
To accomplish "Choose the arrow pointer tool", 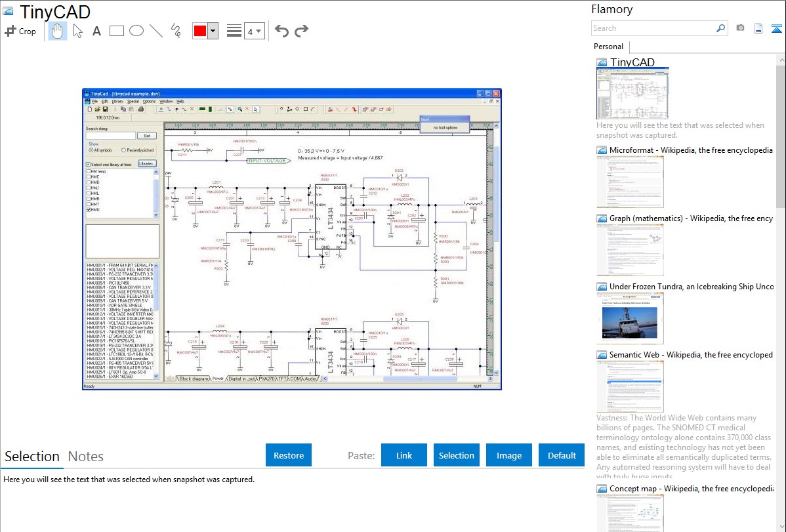I will pyautogui.click(x=77, y=31).
